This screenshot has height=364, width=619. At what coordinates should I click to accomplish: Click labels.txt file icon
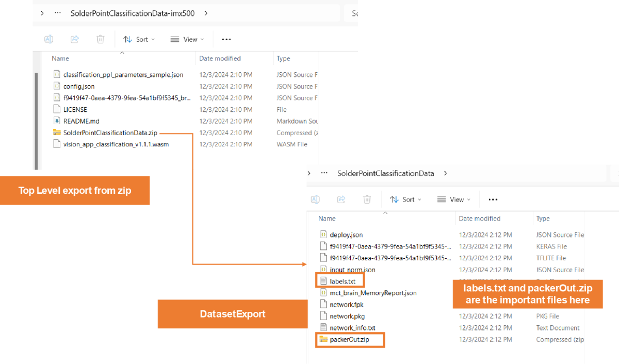pos(323,281)
